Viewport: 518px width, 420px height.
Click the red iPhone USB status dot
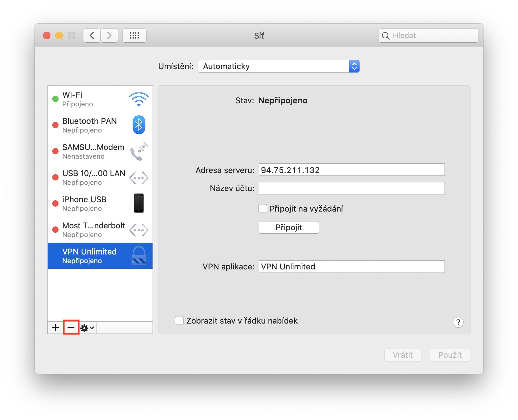click(55, 203)
